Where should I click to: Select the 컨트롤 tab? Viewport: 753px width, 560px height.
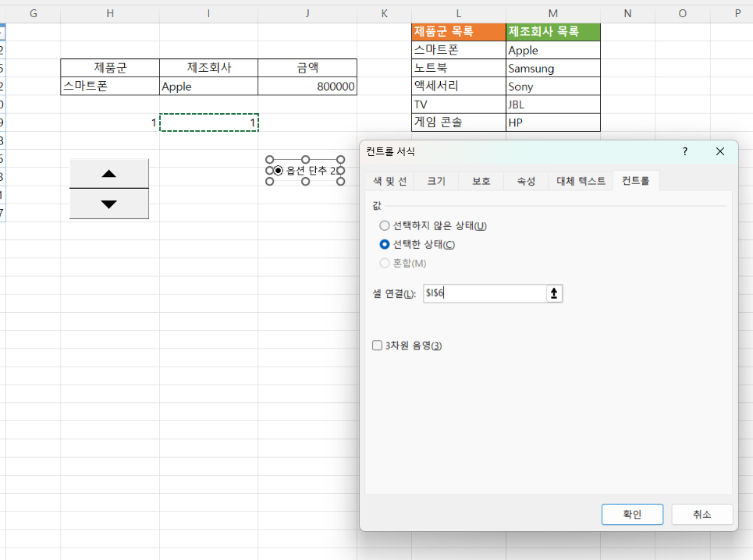635,180
